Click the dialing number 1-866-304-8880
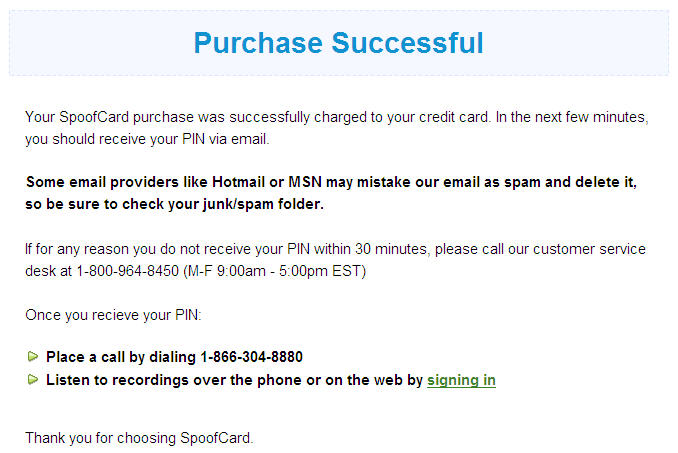The width and height of the screenshot is (678, 453). (x=251, y=357)
